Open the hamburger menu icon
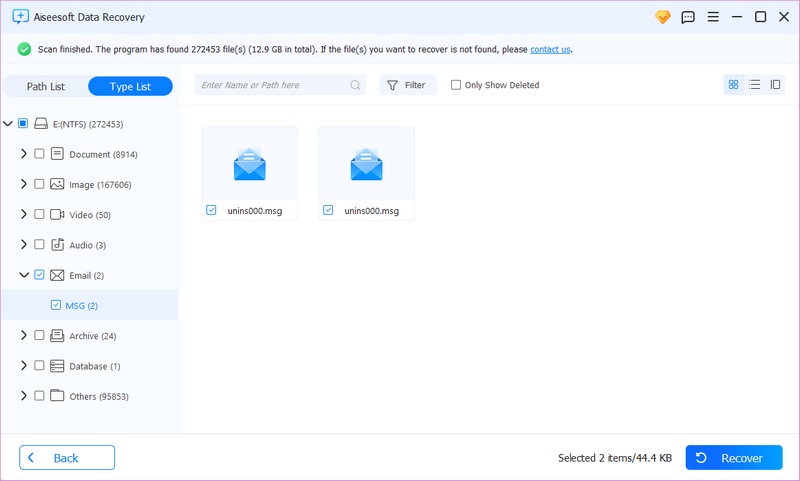The image size is (800, 481). point(713,17)
